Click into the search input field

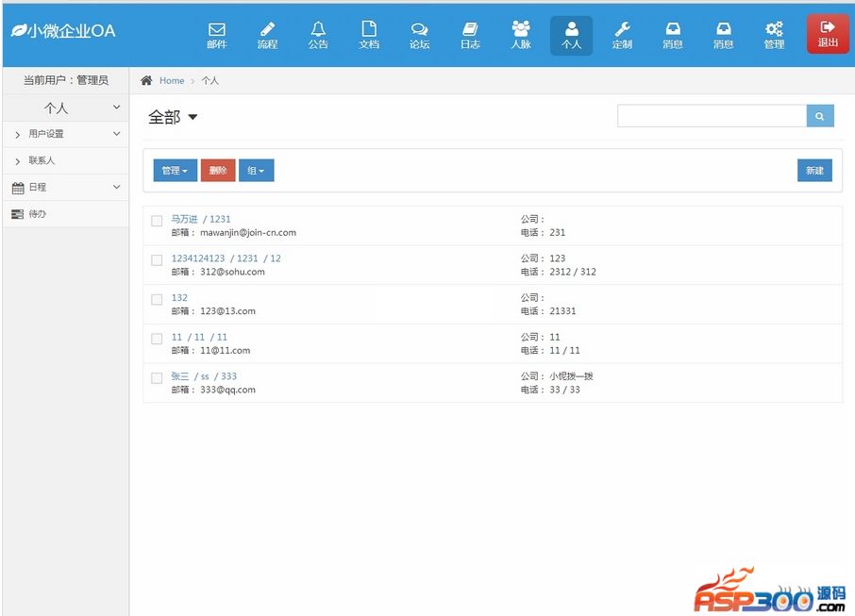coord(712,116)
